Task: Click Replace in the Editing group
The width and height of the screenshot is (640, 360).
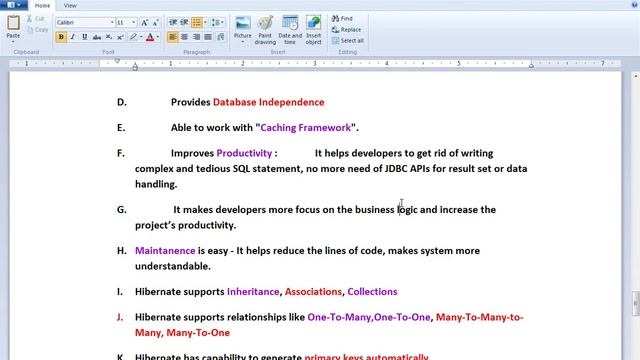Action: tap(347, 29)
